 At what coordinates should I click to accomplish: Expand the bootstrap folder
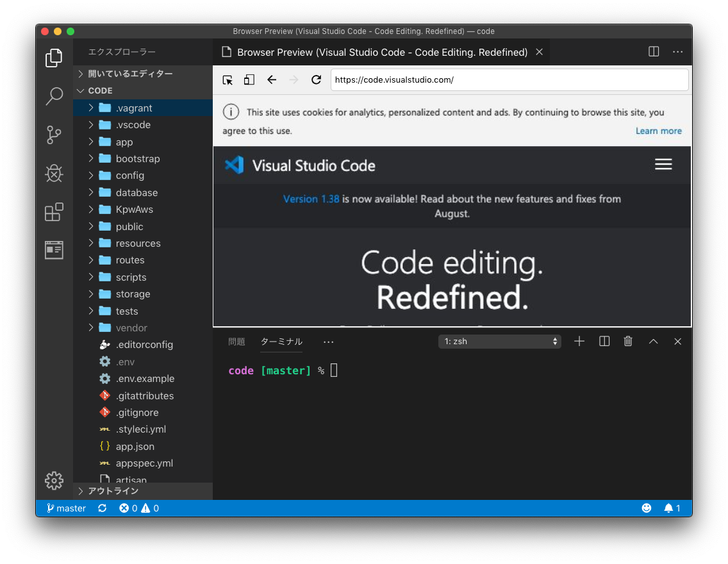click(143, 159)
